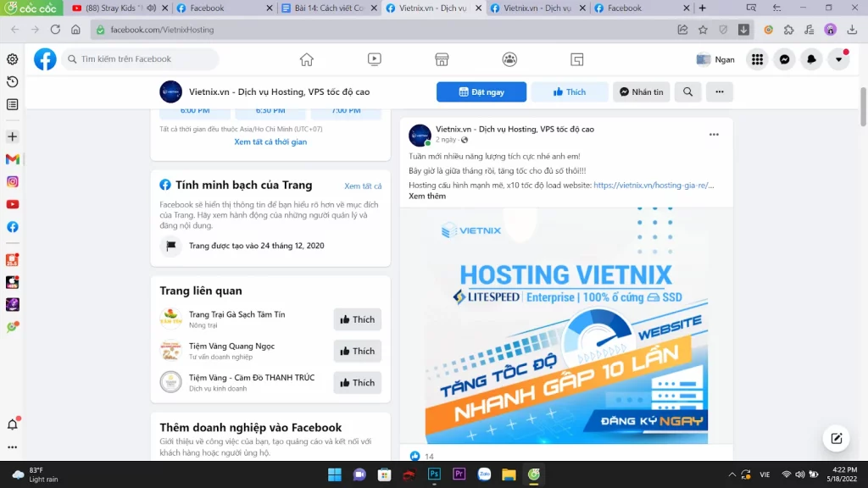
Task: Open File Explorer from the taskbar
Action: [x=509, y=474]
